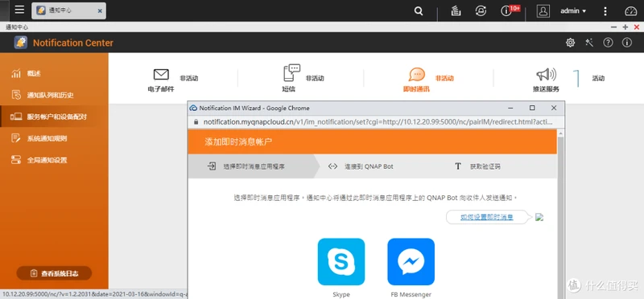
Task: Close the Notification IM Wizard window
Action: tap(554, 108)
